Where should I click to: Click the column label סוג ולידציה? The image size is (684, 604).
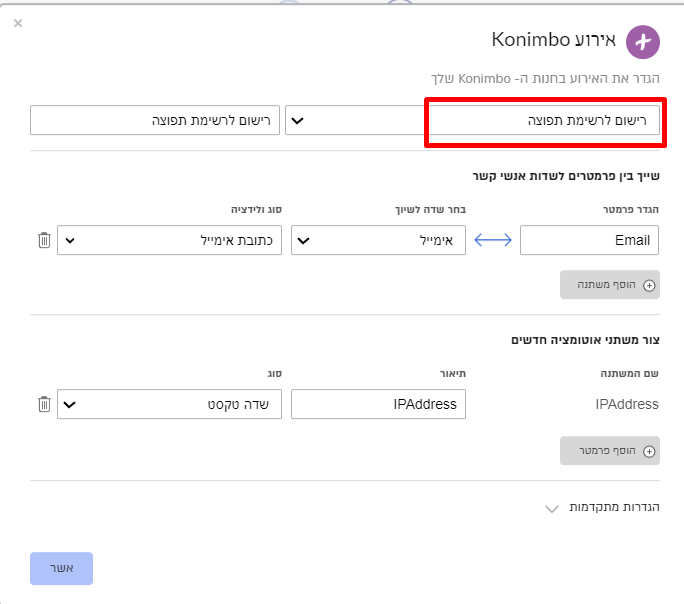[x=256, y=210]
